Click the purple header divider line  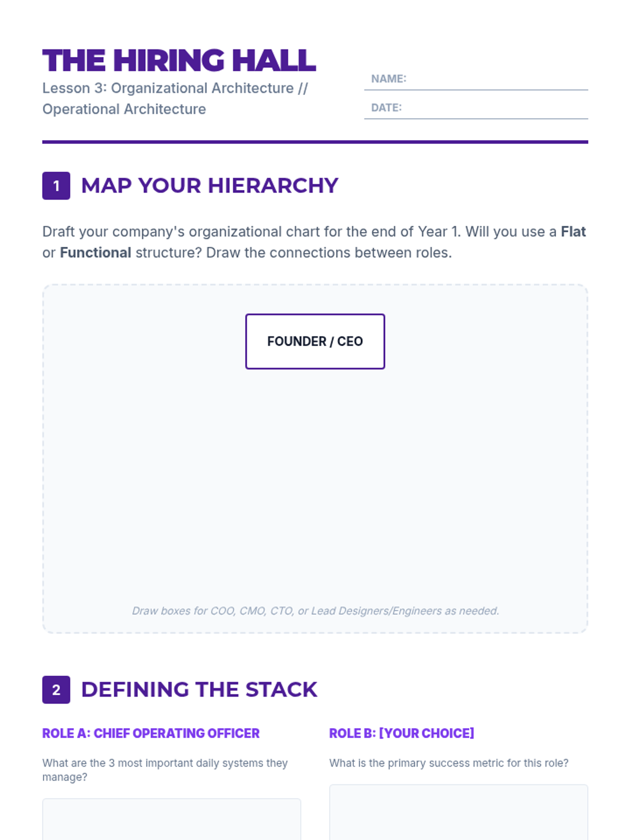pos(315,142)
